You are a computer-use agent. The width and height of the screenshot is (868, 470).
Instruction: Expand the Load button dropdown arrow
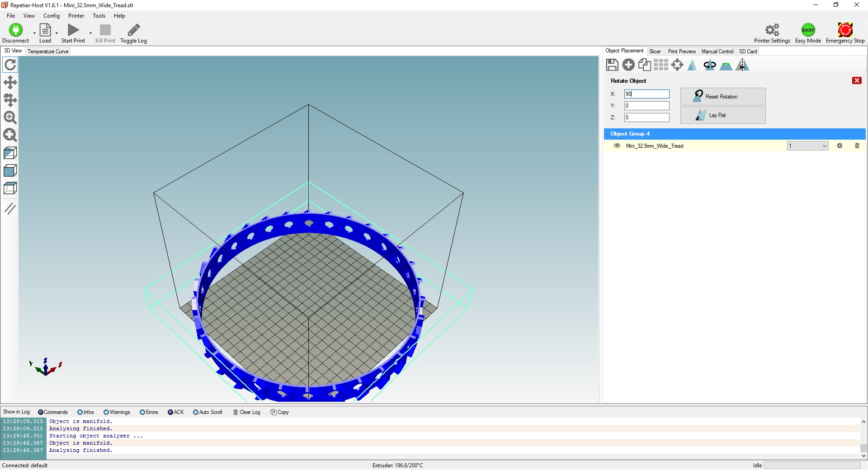(x=57, y=33)
